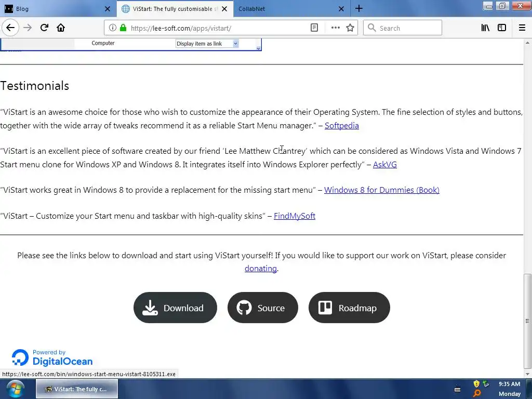Bookmark this page with star icon
The image size is (532, 399).
(350, 28)
